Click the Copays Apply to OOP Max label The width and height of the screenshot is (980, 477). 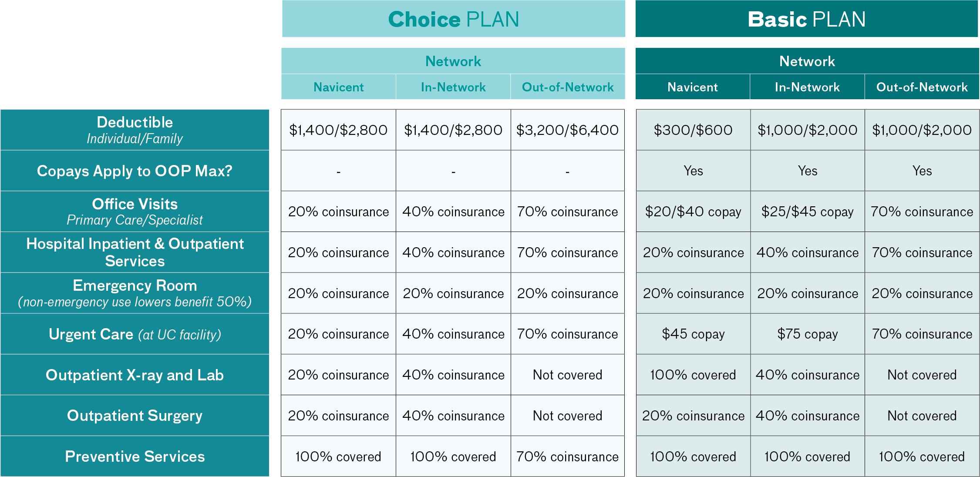pyautogui.click(x=135, y=171)
